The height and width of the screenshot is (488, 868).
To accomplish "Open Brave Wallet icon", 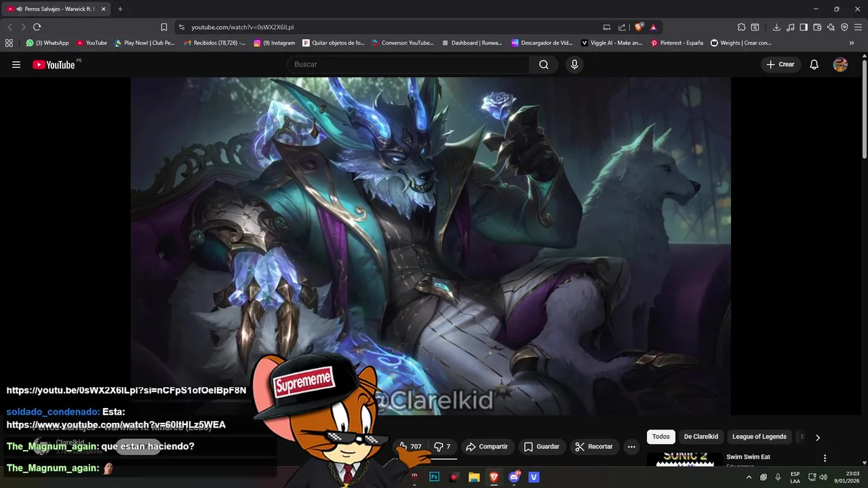I will (817, 27).
